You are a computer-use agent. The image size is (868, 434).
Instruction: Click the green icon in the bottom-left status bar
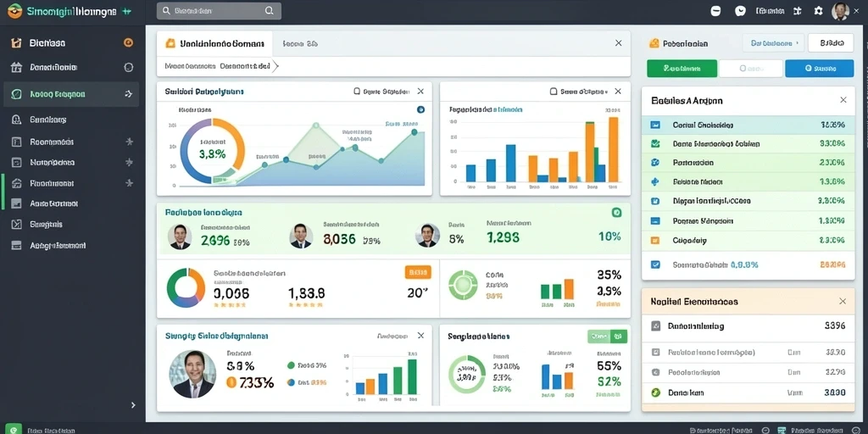point(14,429)
